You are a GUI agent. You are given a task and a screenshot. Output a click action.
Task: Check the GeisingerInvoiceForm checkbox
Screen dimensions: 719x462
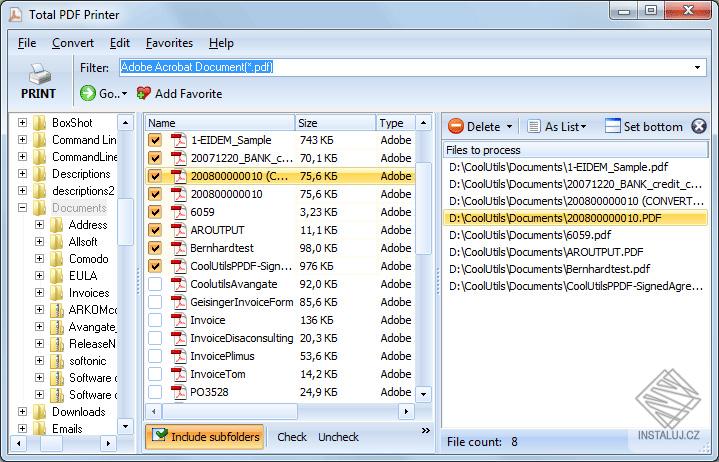[x=155, y=302]
